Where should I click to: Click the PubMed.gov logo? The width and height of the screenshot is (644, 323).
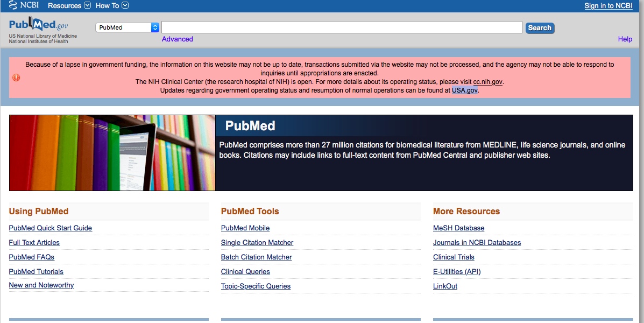39,25
